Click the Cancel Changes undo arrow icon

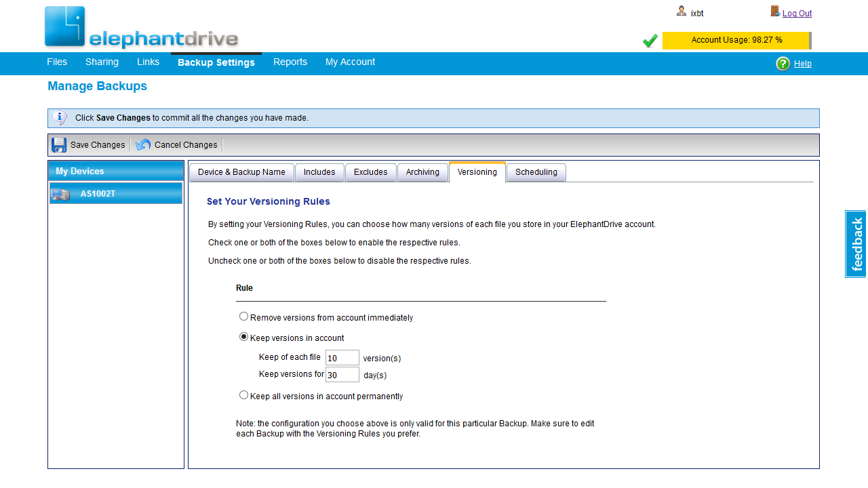point(143,145)
